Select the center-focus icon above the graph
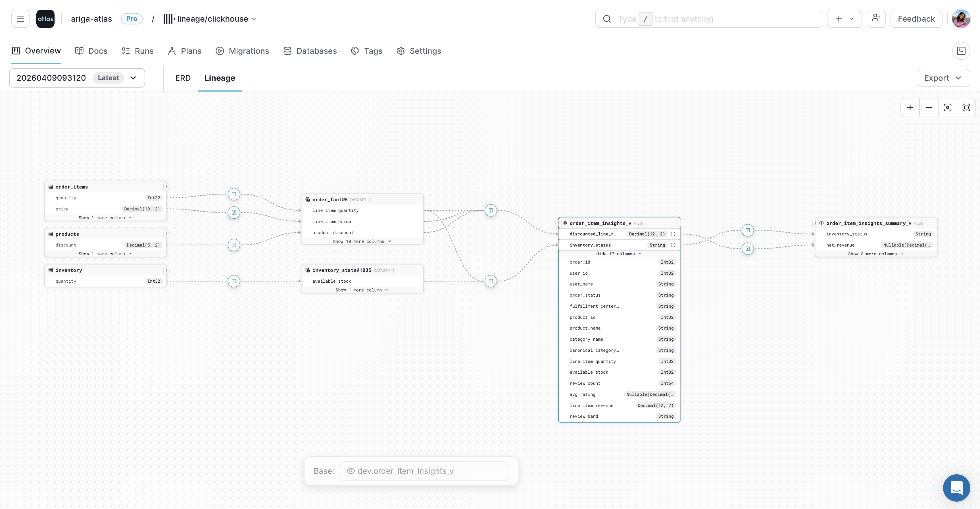The width and height of the screenshot is (980, 509). [947, 107]
